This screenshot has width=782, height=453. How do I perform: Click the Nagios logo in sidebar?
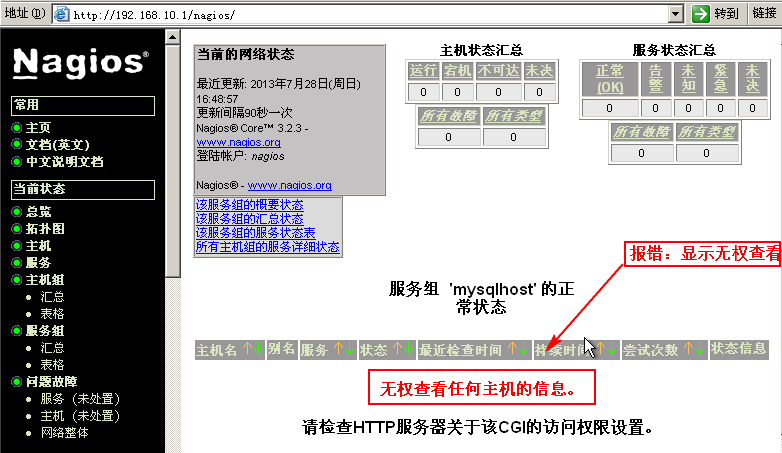(80, 63)
